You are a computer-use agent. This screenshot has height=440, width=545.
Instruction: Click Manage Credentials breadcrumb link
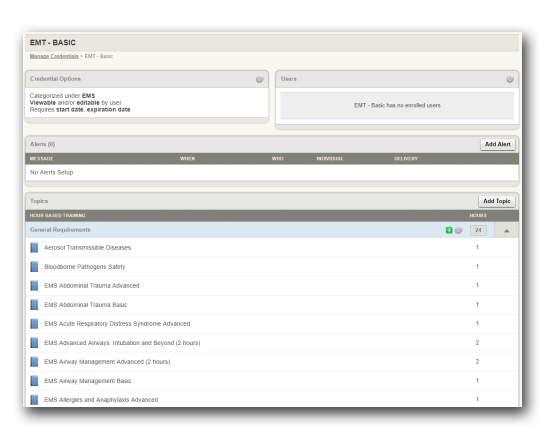54,56
